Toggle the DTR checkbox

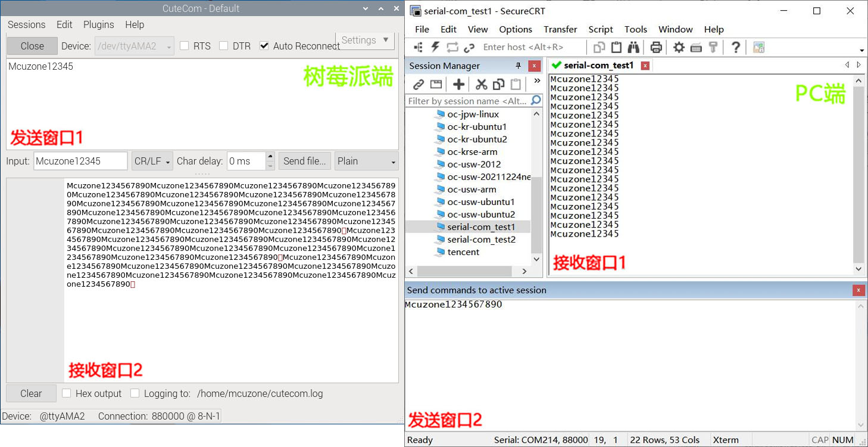click(224, 46)
